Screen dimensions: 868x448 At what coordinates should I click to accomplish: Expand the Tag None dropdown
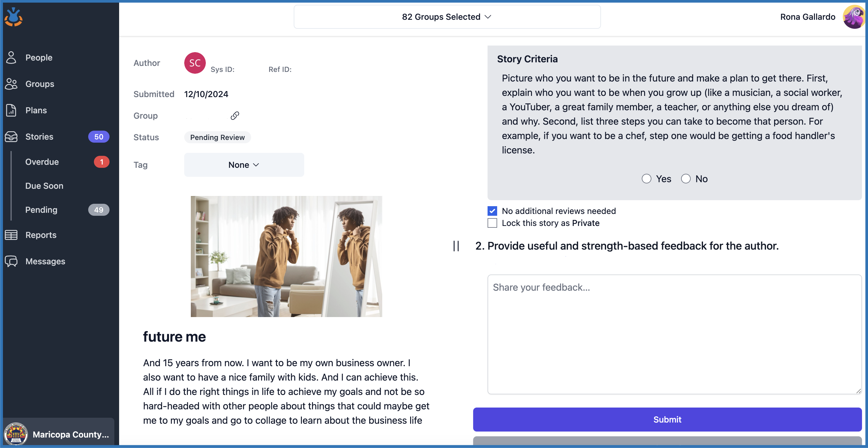pos(244,165)
